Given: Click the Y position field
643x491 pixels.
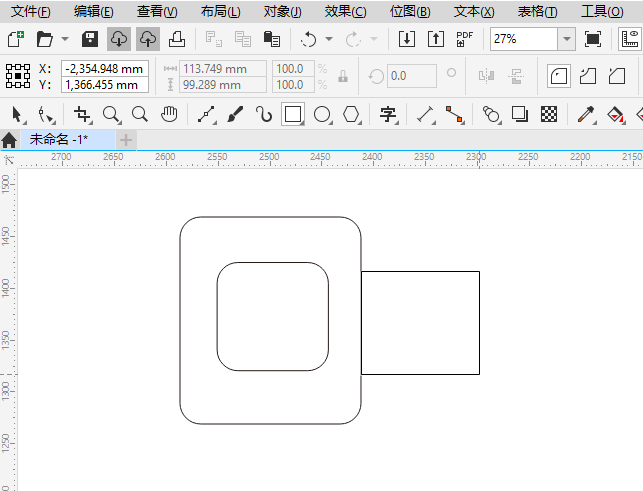Looking at the screenshot, I should tap(105, 85).
